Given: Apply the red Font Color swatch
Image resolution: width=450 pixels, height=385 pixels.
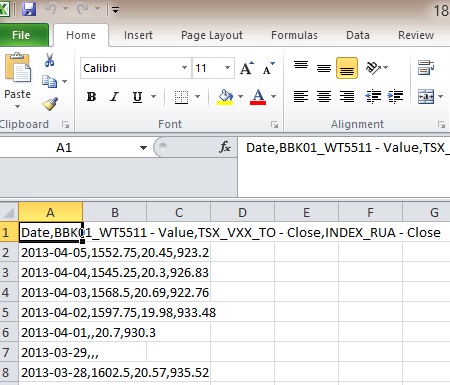Looking at the screenshot, I should coord(258,97).
